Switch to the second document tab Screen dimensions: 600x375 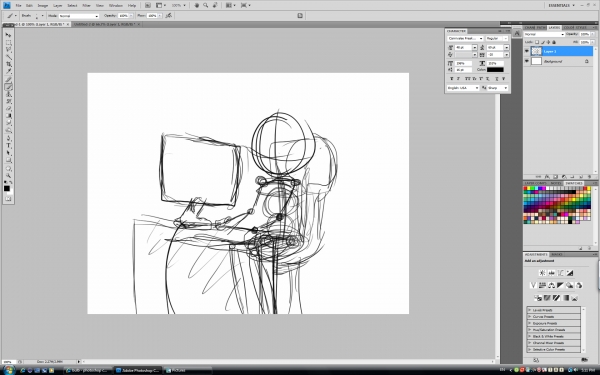tap(106, 24)
